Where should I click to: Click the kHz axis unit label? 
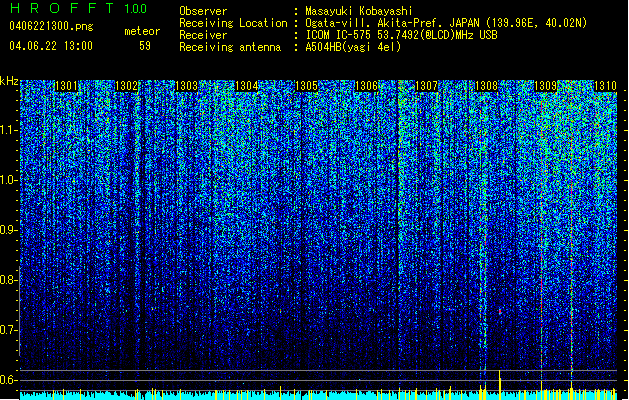[x=9, y=81]
